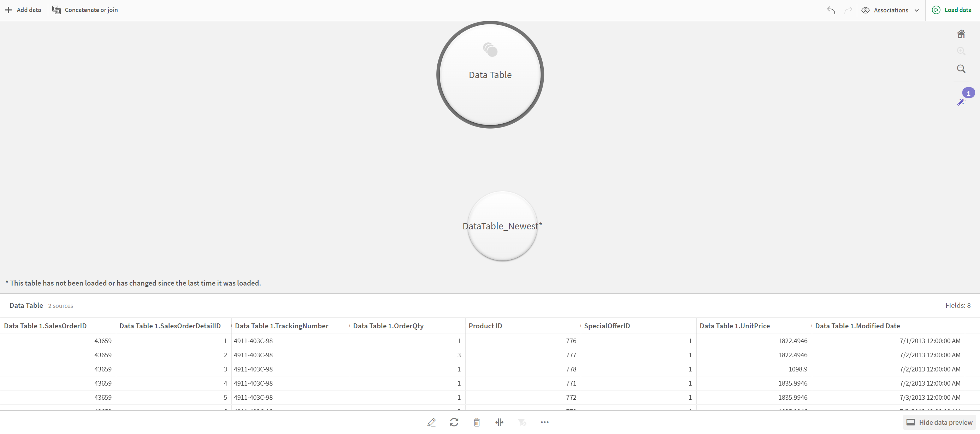Click Add data button
This screenshot has height=434, width=980.
coord(23,10)
